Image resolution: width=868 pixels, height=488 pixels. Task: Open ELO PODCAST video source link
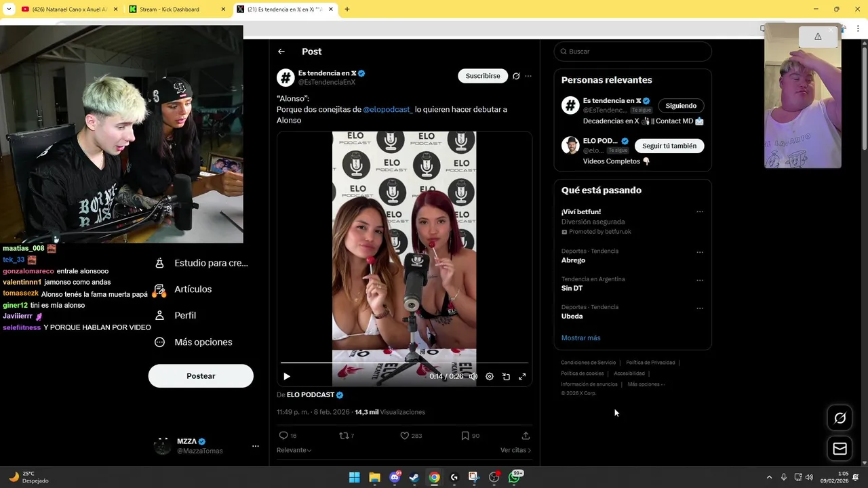315,395
